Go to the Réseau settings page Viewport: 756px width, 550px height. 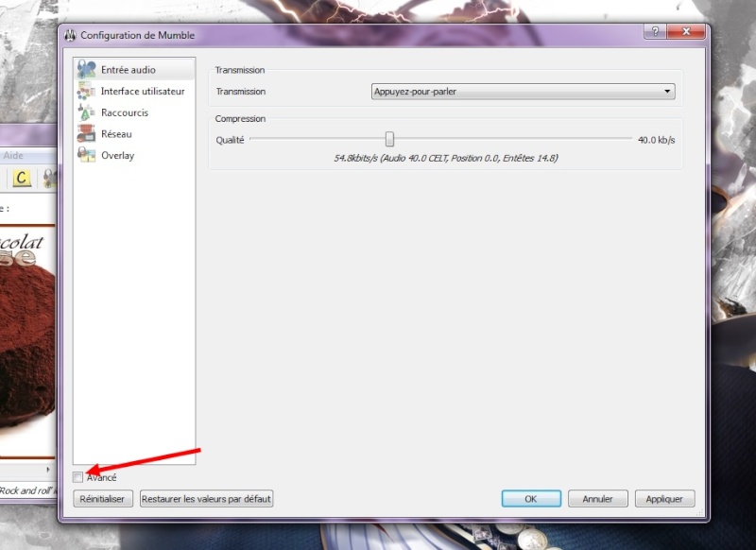coord(134,134)
